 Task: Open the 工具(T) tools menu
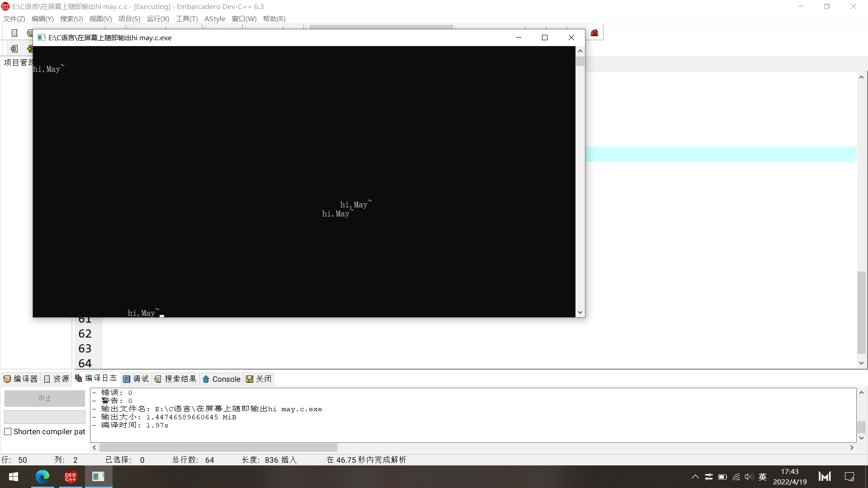click(x=187, y=19)
